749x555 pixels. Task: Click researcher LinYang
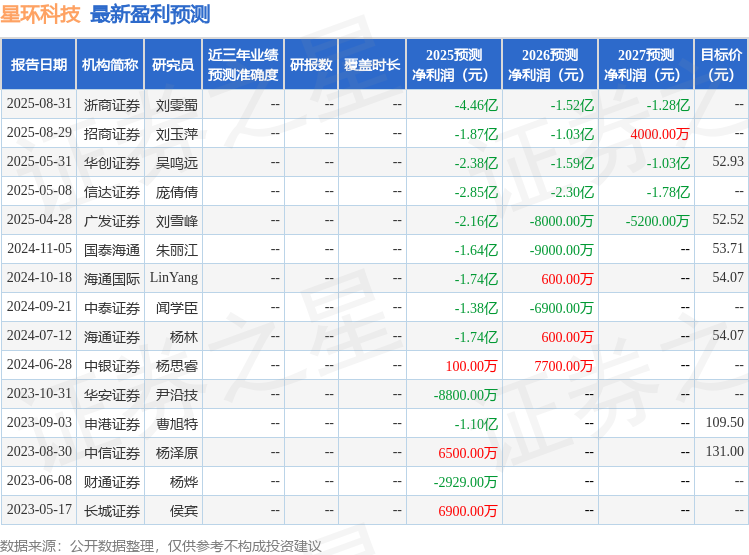[174, 278]
